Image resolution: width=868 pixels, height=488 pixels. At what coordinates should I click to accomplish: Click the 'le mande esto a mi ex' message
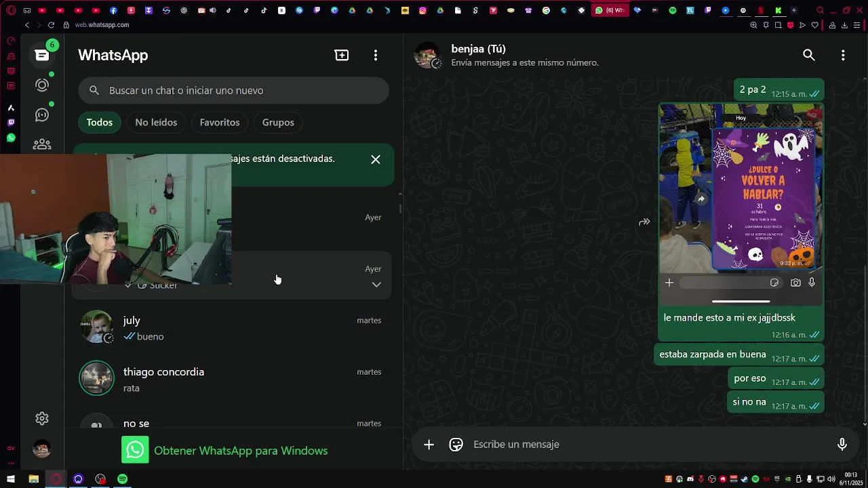pos(741,325)
